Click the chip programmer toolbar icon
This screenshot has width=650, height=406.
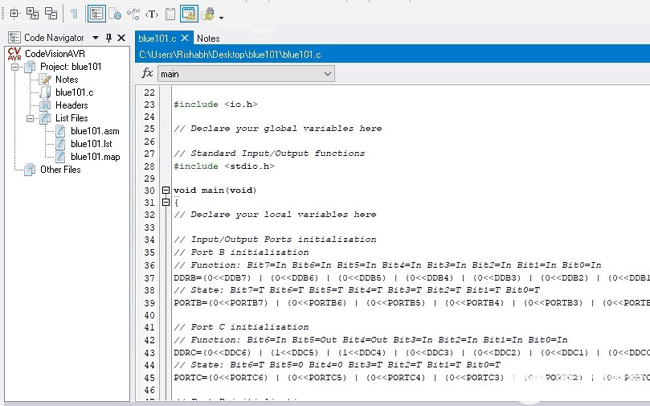208,14
